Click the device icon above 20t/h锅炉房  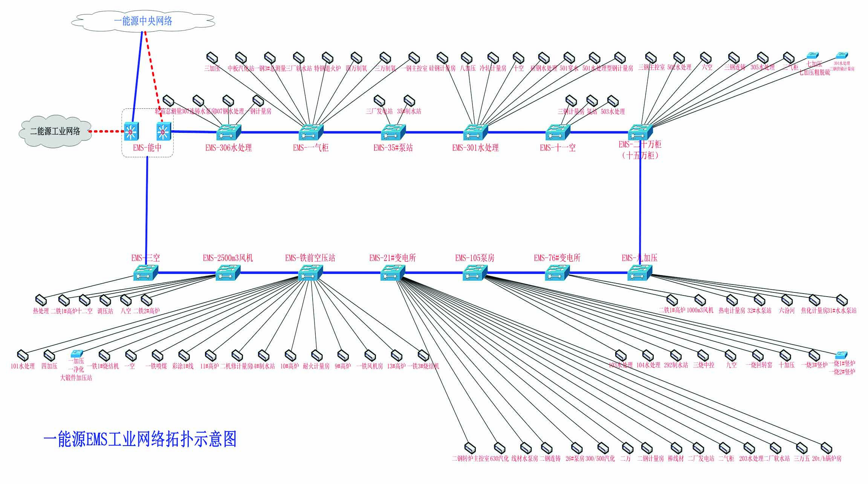(826, 448)
